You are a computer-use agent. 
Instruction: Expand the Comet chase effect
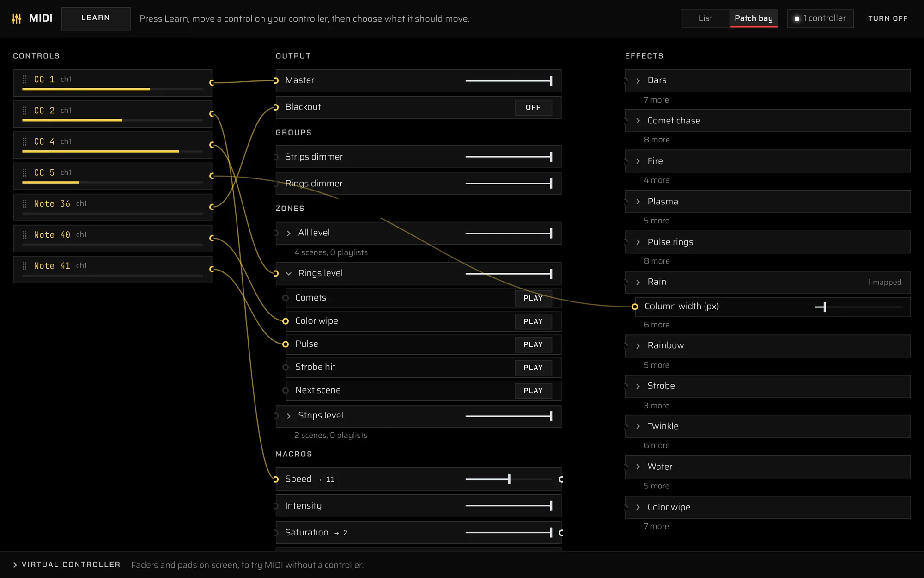pos(638,121)
